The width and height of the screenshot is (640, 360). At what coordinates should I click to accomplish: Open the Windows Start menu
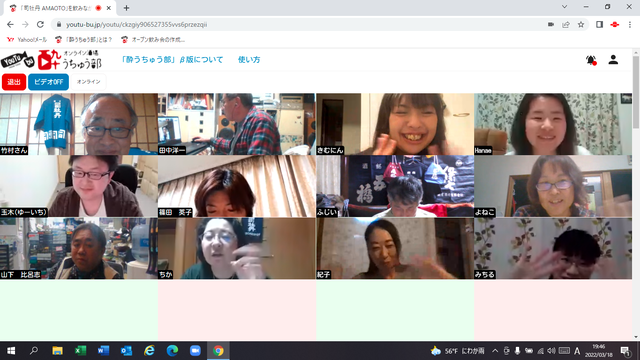11,351
